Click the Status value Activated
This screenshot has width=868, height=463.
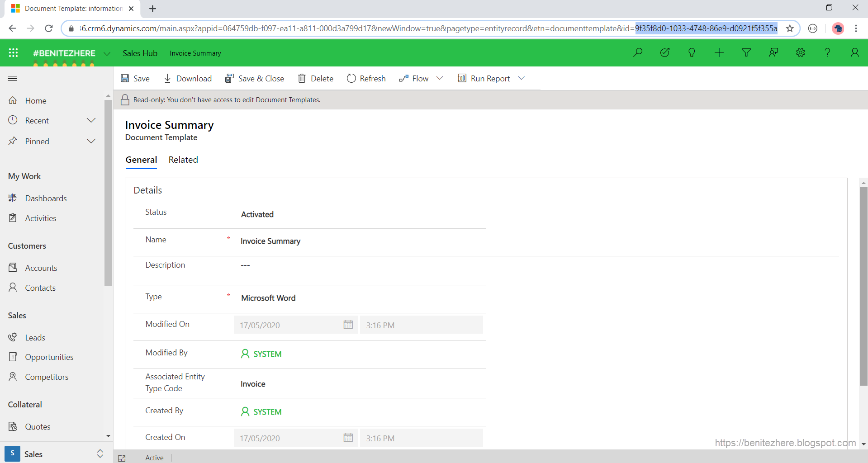point(257,214)
